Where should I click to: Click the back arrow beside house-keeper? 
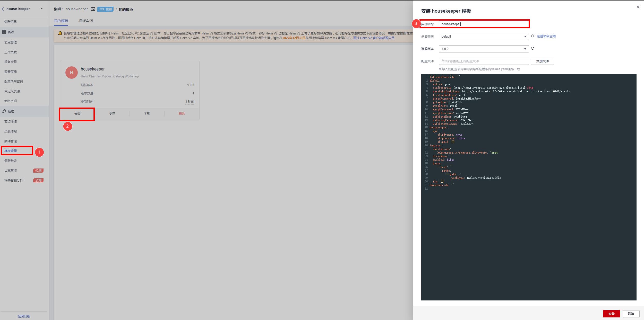3,9
